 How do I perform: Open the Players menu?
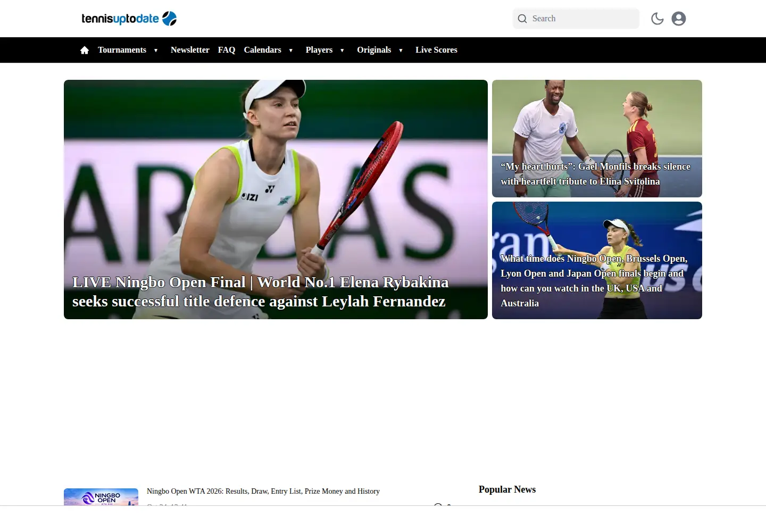click(x=319, y=50)
